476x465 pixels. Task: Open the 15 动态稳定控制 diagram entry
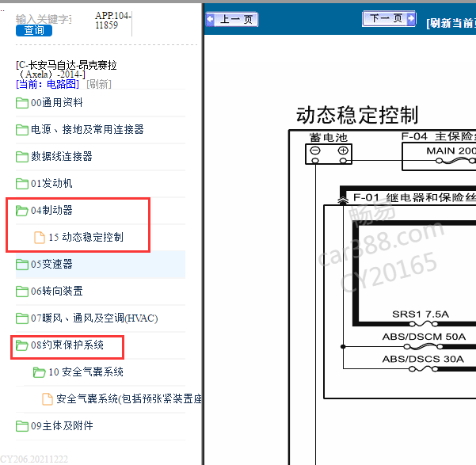click(x=86, y=238)
